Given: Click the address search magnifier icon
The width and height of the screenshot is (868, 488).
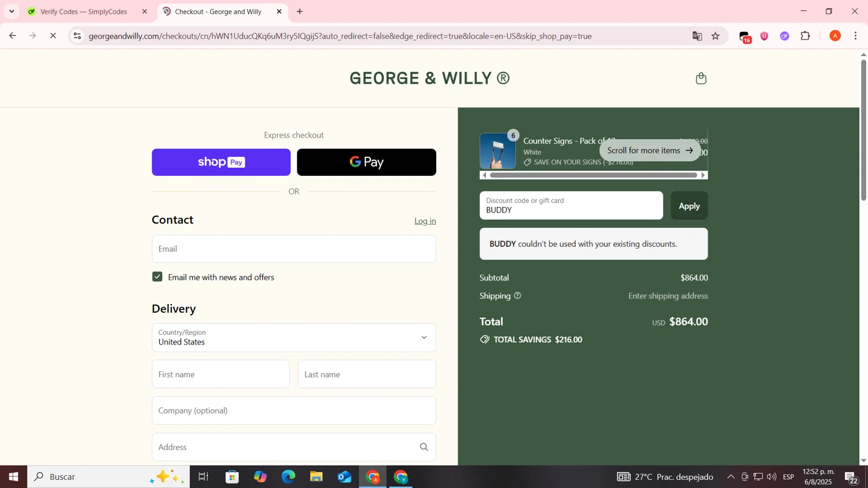Looking at the screenshot, I should [424, 447].
